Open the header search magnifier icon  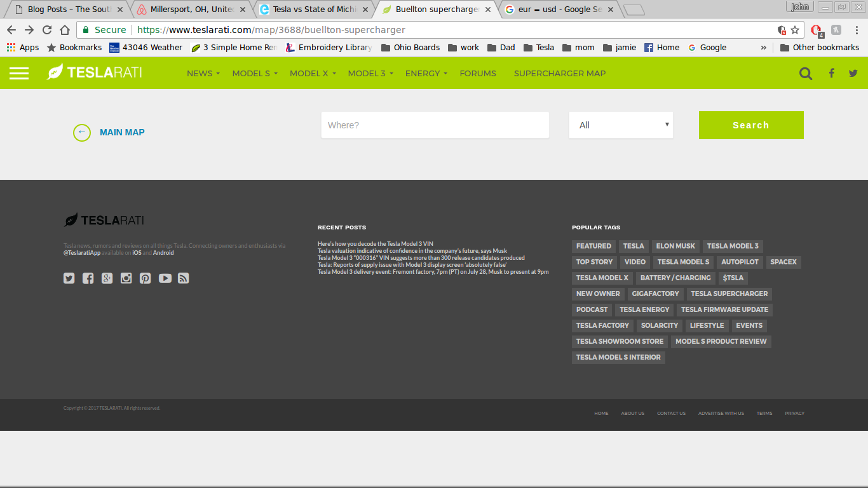[806, 74]
